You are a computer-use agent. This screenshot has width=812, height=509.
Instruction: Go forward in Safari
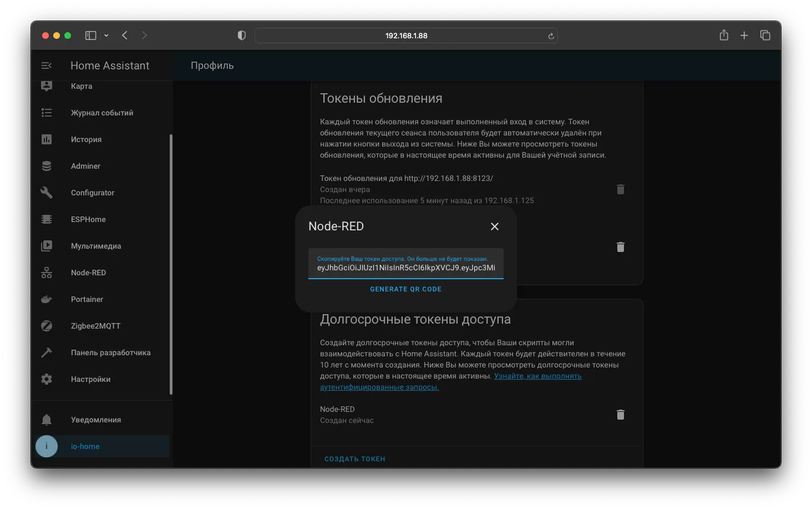tap(144, 36)
